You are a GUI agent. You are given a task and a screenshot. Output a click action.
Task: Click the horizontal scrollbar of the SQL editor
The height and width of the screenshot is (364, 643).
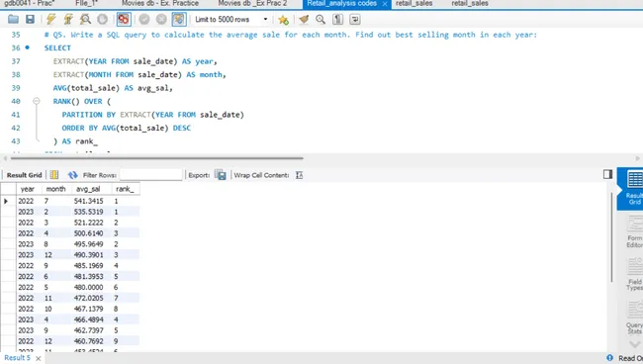156,158
